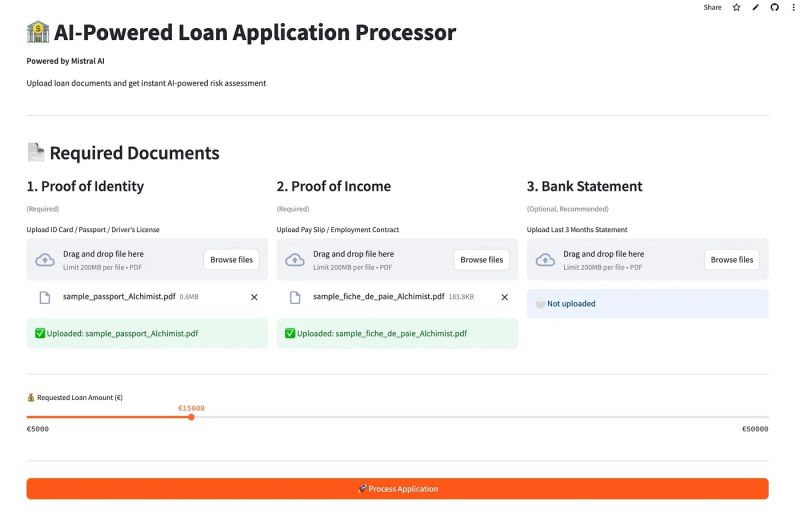Screen dimensions: 800x525
Task: Remove sample_fiche_de_paie_Alchimist.pdf with the X icon
Action: [x=504, y=297]
